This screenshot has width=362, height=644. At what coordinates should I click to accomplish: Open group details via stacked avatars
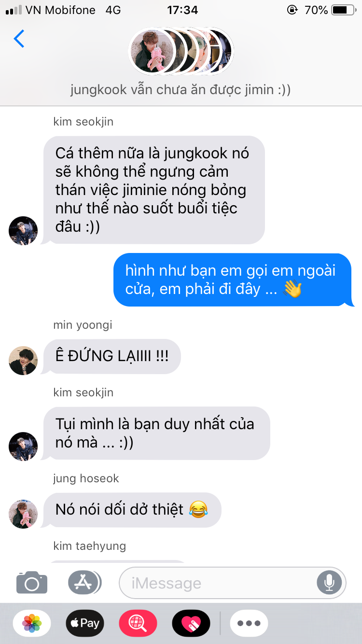coord(181,51)
